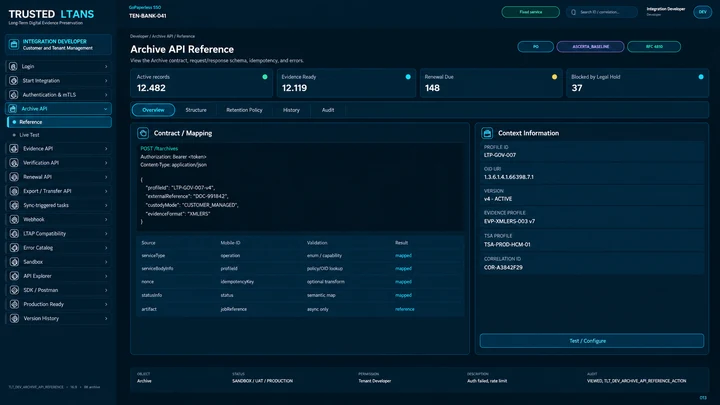Click the Blocked by Legal Hold card
This screenshot has height=405, width=720.
637,83
